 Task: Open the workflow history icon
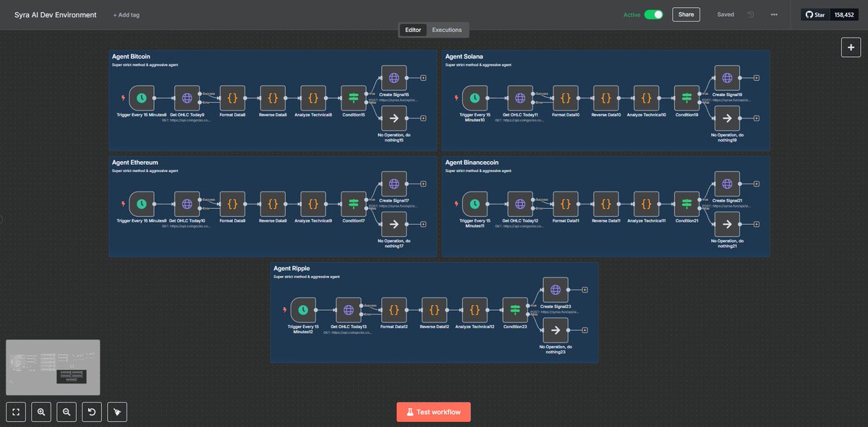[751, 14]
